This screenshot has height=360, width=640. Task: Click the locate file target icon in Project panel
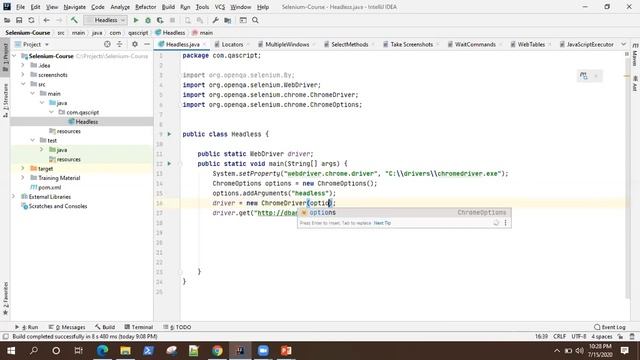click(107, 44)
